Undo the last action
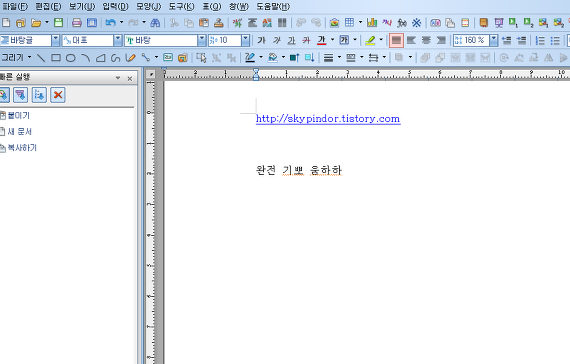This screenshot has width=570, height=364. 111,23
